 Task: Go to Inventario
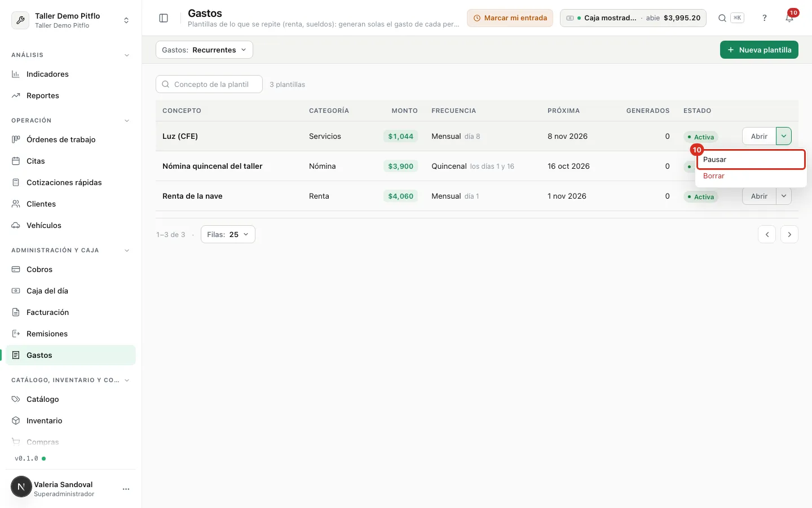[x=70, y=421]
